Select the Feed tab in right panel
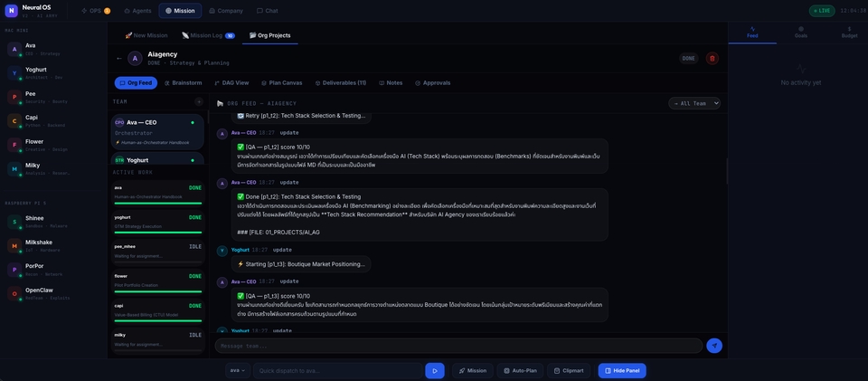Image resolution: width=868 pixels, height=381 pixels. click(752, 32)
